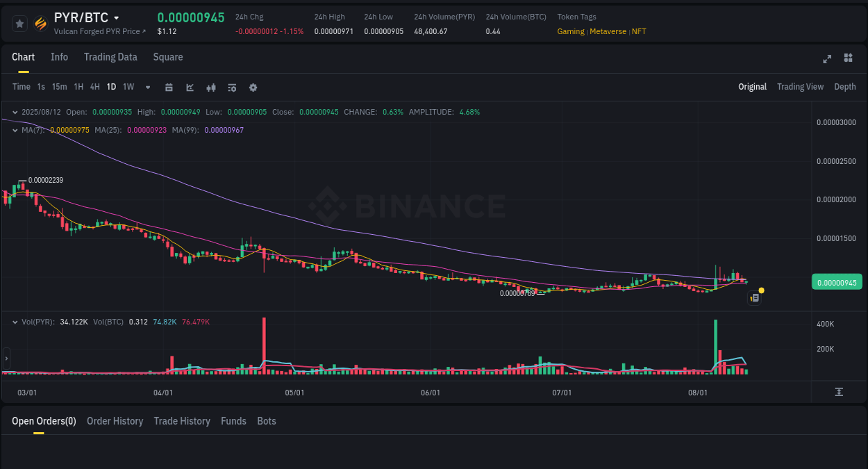Click the data range icon below the price scale
The width and height of the screenshot is (868, 469).
(x=837, y=392)
